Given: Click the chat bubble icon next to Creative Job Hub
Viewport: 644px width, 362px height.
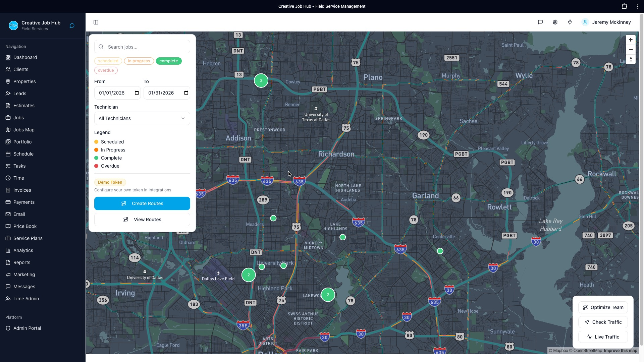Looking at the screenshot, I should coord(72,25).
